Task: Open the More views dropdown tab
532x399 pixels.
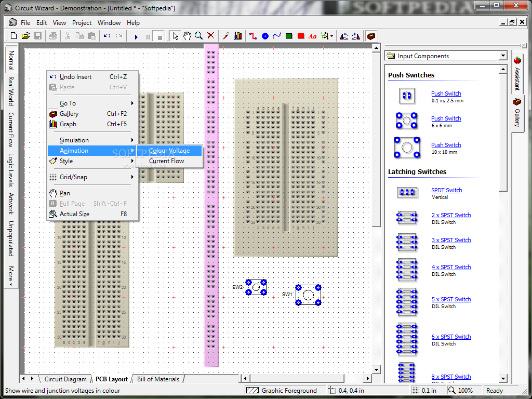Action: [x=11, y=276]
